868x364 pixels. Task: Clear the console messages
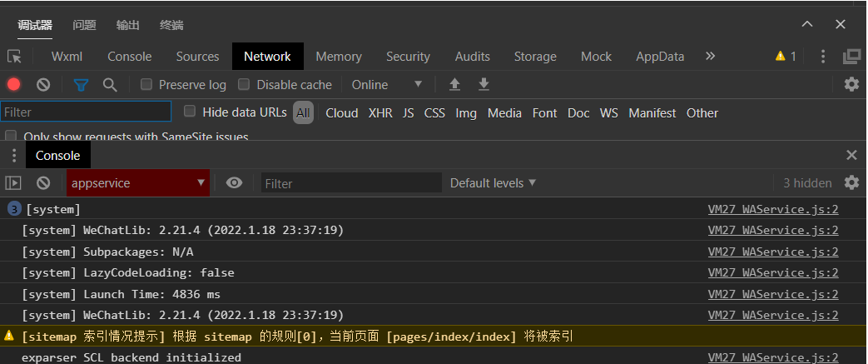(x=43, y=182)
